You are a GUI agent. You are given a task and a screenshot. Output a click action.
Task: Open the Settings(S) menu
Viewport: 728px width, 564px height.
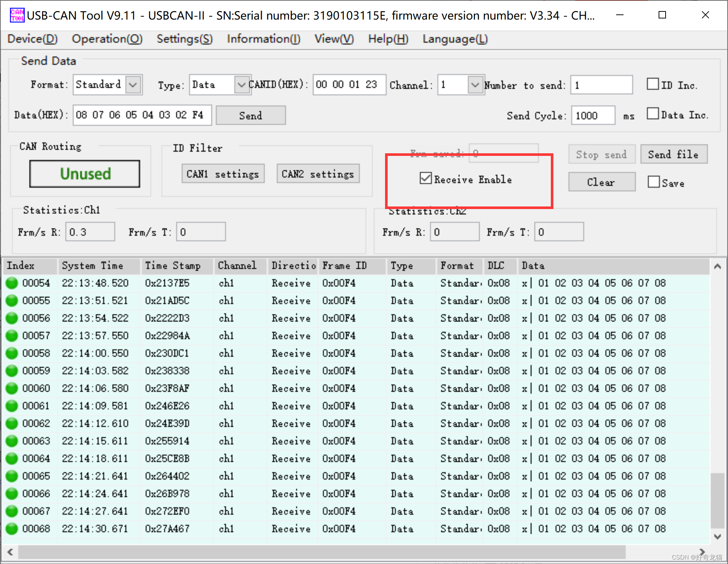(185, 39)
